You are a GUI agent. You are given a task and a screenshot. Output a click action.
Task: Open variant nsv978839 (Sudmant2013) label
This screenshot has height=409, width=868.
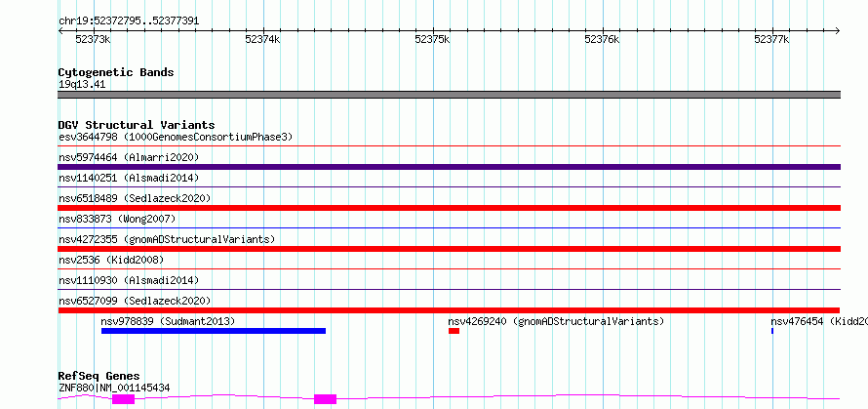168,321
